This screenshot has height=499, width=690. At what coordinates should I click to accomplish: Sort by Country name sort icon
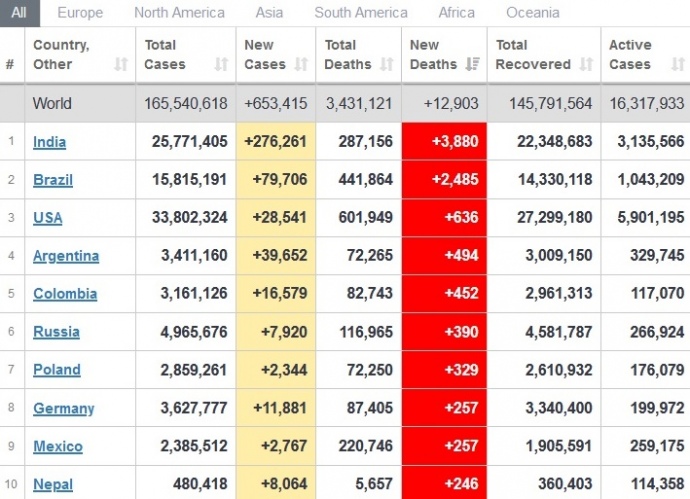tap(121, 65)
